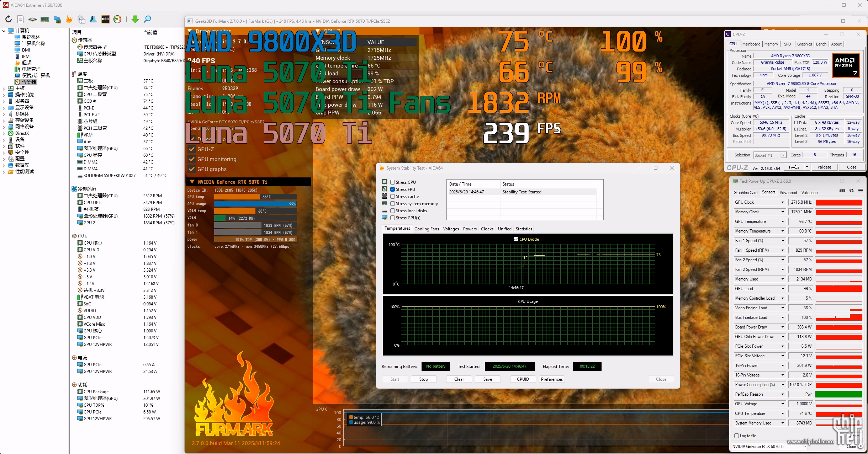The height and width of the screenshot is (454, 868).
Task: Click the AMD Ryzen 7 logo in CPU-Z
Action: [x=846, y=65]
